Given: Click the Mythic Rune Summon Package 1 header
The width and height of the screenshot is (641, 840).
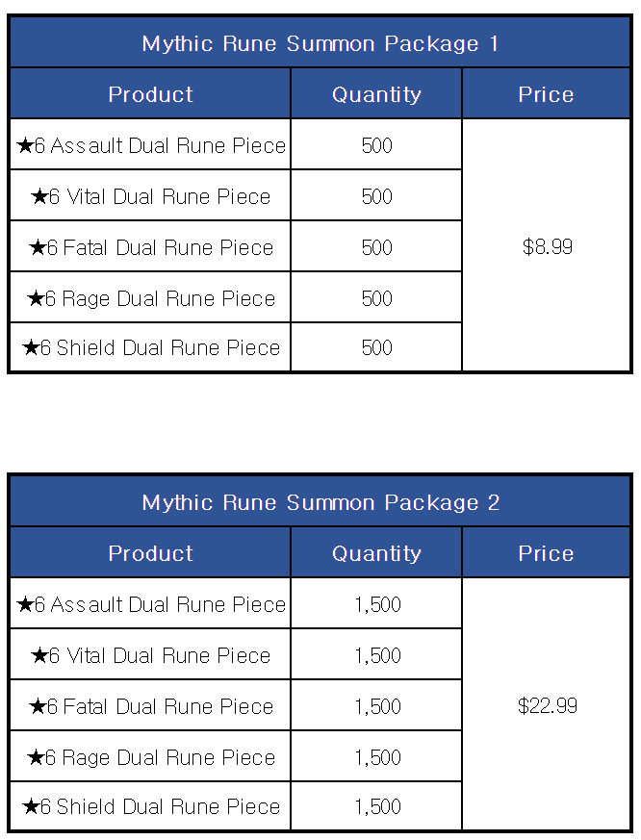Looking at the screenshot, I should tap(320, 43).
